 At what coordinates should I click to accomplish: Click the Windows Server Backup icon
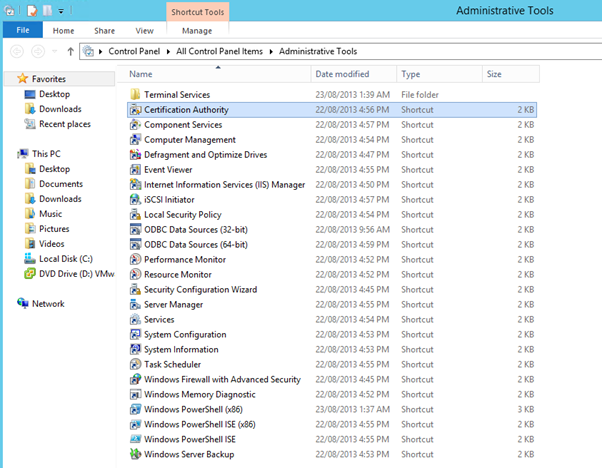click(136, 455)
